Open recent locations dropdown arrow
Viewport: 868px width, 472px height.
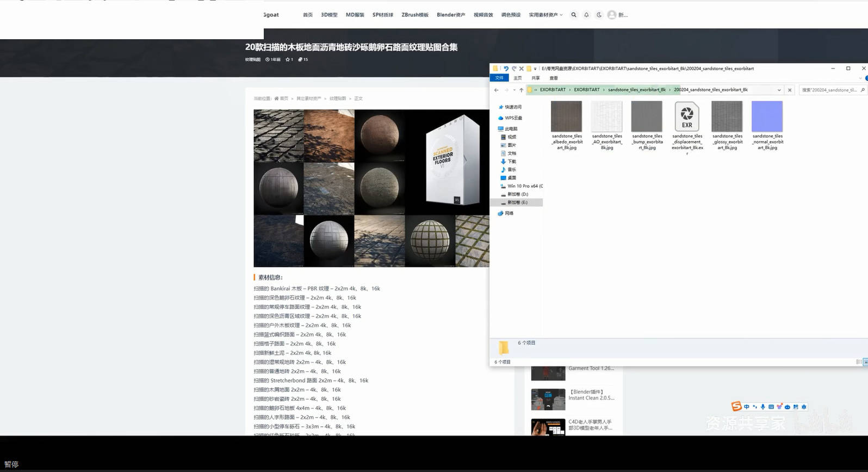tap(514, 90)
